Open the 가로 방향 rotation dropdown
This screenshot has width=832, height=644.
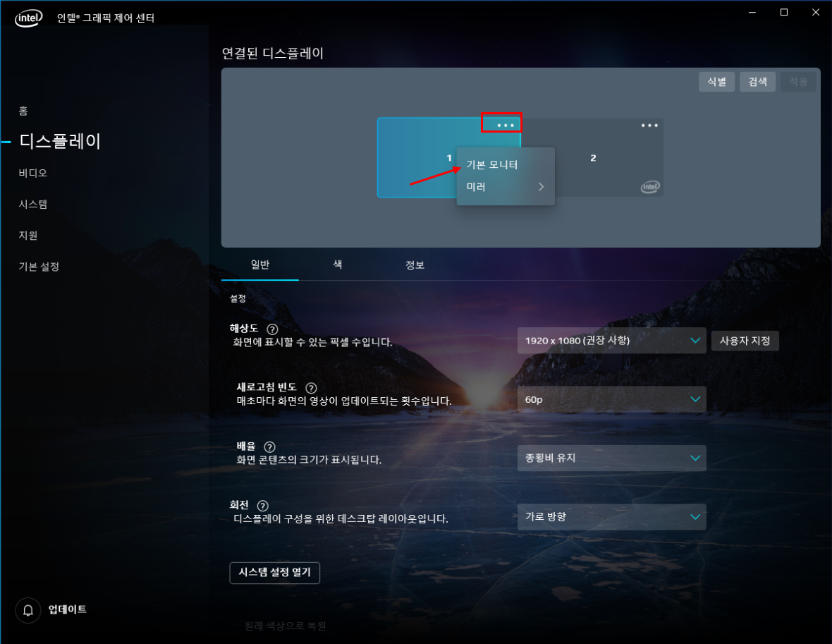tap(611, 517)
